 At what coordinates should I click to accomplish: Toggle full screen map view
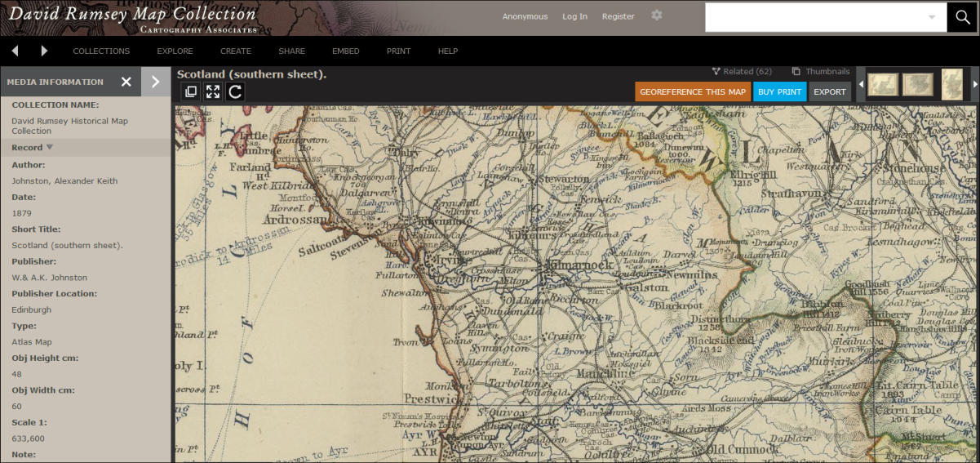[x=213, y=91]
